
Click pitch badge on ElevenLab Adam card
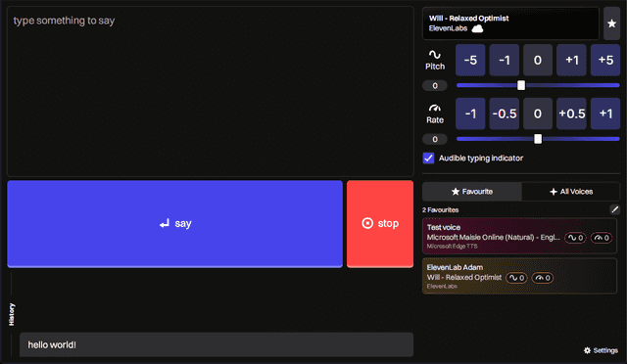[516, 278]
